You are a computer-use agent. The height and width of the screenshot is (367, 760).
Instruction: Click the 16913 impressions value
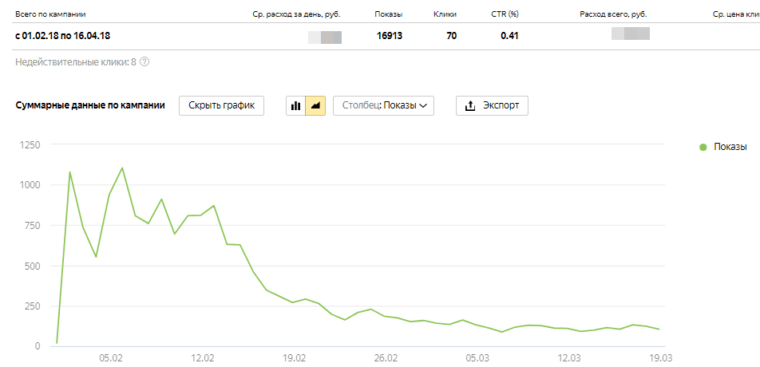tap(390, 36)
